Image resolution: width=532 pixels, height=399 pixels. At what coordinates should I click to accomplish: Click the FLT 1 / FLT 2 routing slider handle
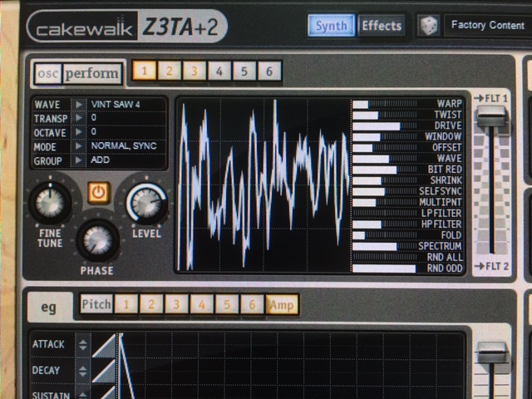click(491, 116)
